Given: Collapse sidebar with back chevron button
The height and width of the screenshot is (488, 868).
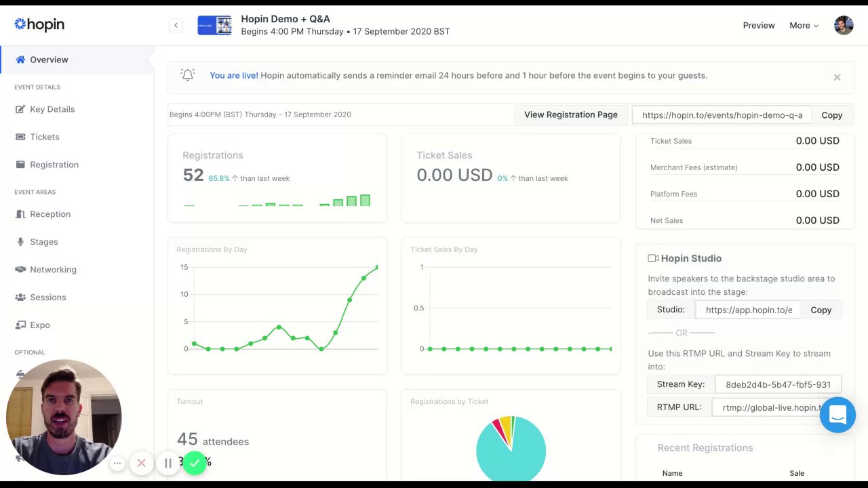Looking at the screenshot, I should 176,25.
